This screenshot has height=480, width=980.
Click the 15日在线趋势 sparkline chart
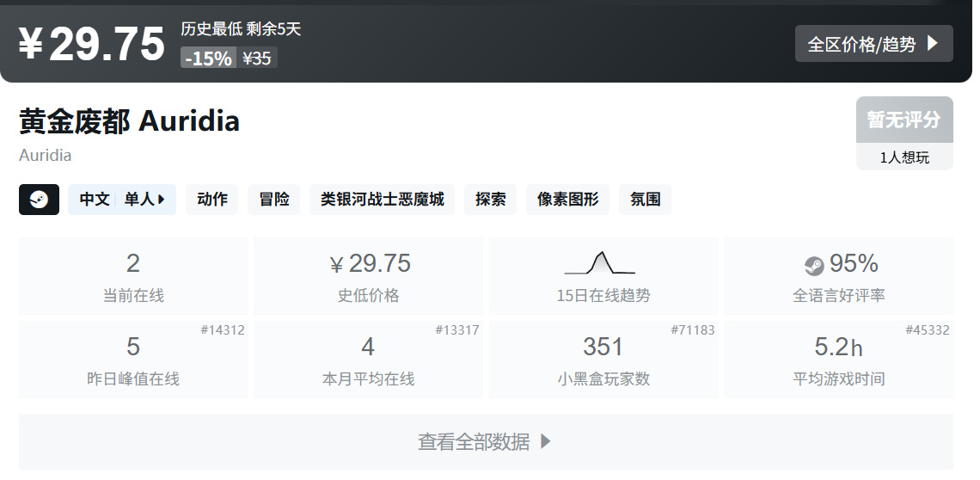point(600,263)
